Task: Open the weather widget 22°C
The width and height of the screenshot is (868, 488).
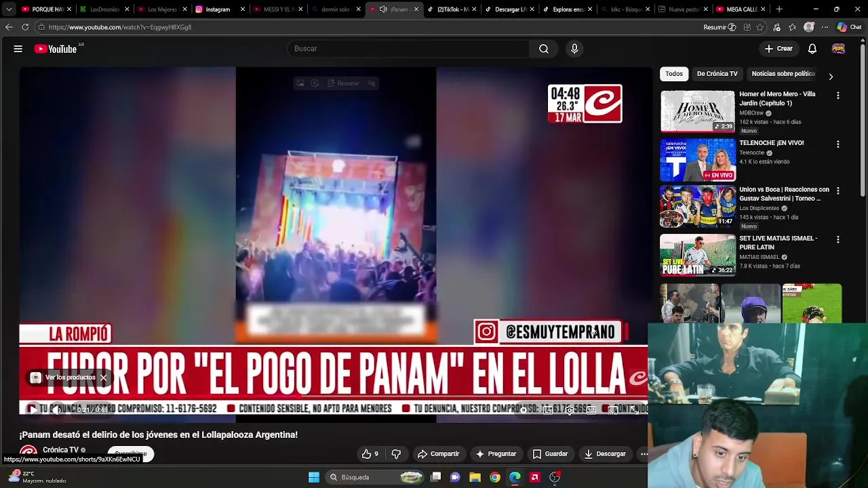Action: 37,477
